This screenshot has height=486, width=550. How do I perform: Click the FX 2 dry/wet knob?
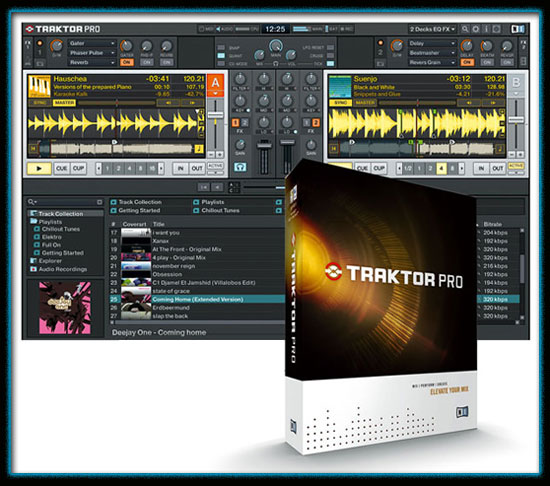tap(397, 46)
